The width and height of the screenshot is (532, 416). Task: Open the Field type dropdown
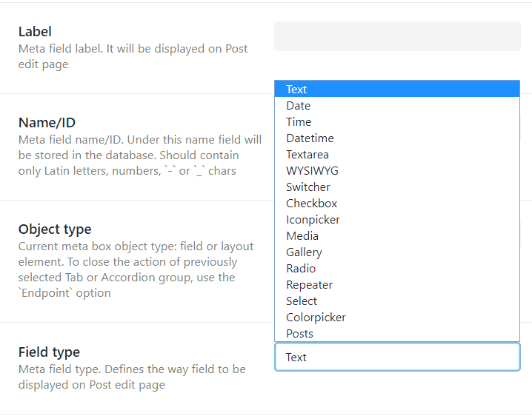397,357
